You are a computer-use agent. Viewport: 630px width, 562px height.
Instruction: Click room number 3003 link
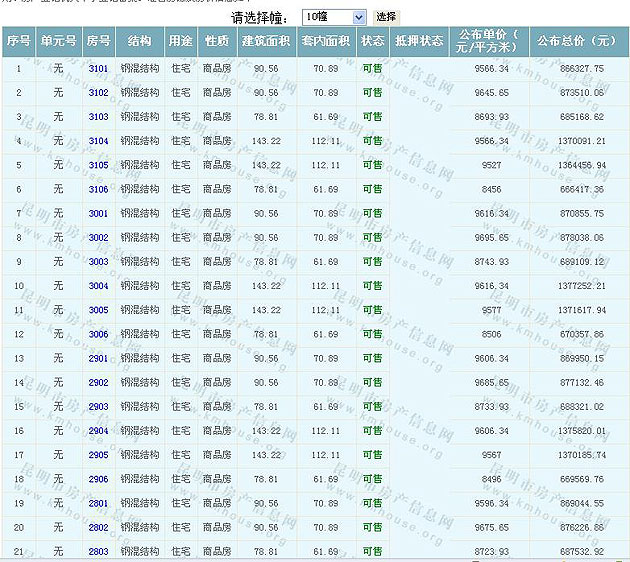[98, 262]
